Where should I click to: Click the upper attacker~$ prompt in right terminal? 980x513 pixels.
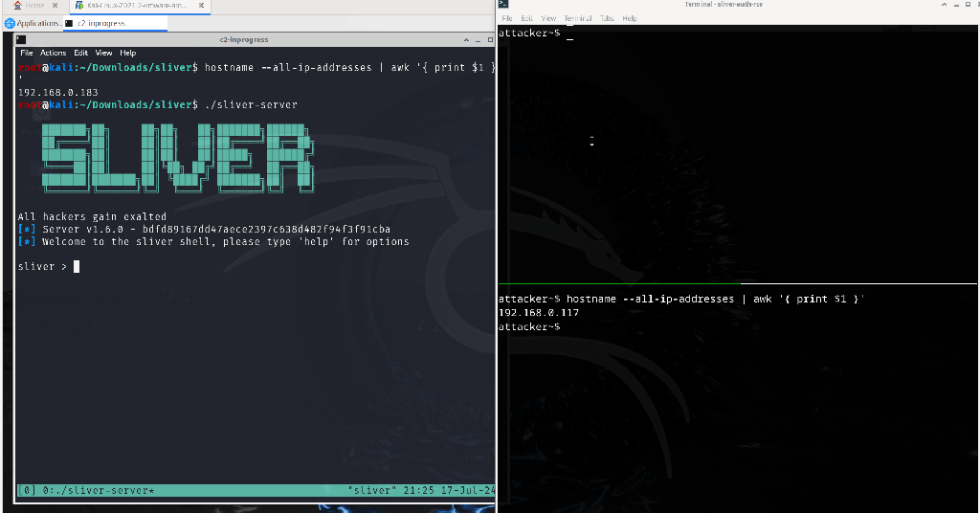pos(529,33)
